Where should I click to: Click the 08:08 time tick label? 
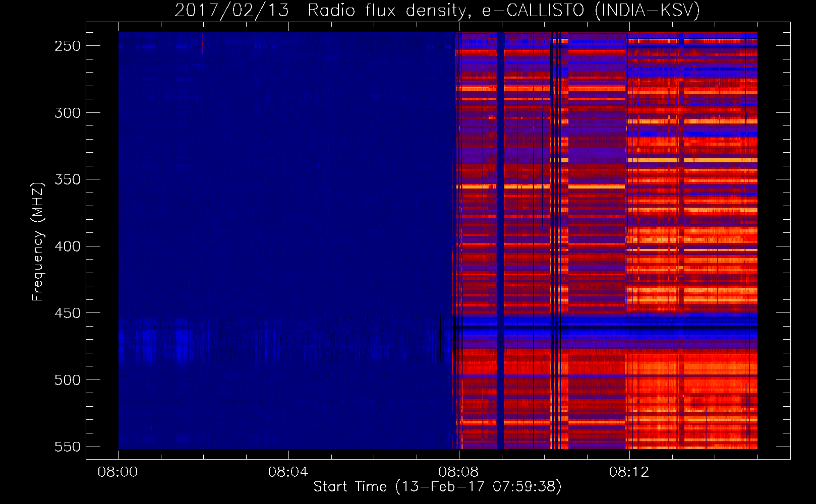(x=458, y=472)
